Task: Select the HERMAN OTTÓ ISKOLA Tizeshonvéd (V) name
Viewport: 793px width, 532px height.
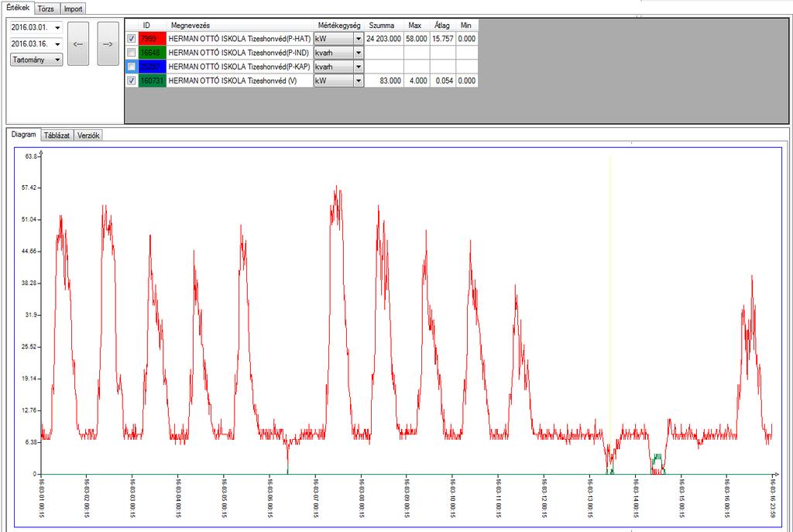Action: tap(232, 81)
